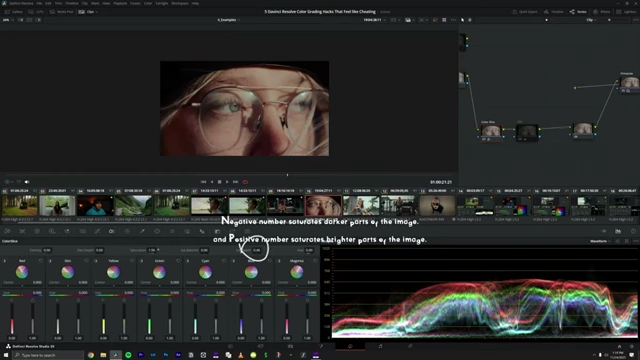
Task: Expand the Skin slice chevron
Action: (50, 261)
